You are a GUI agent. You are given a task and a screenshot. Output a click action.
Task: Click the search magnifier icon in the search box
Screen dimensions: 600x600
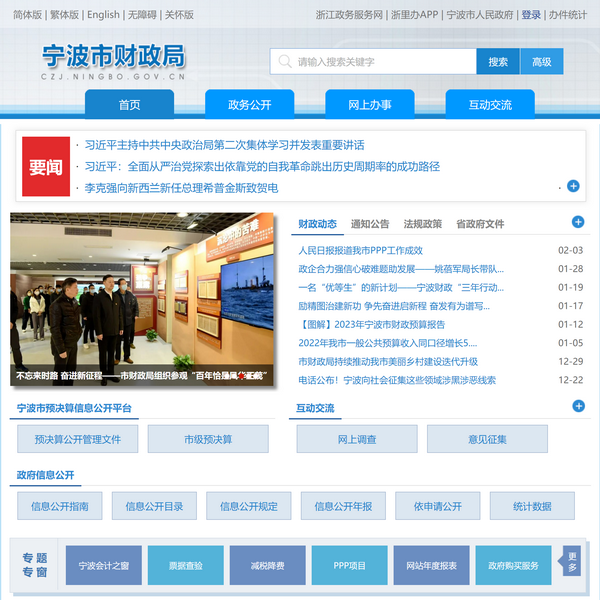tap(284, 62)
